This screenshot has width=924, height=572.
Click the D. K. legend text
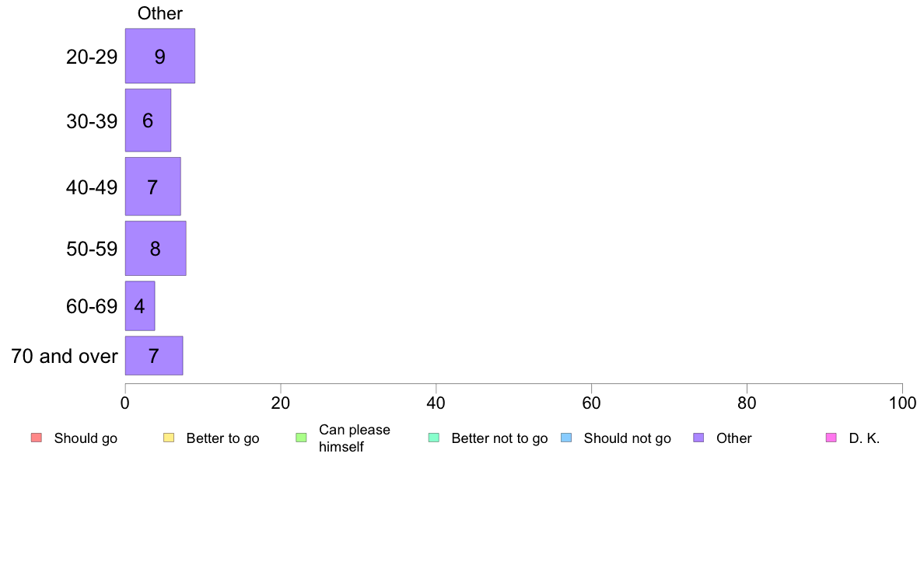[864, 438]
